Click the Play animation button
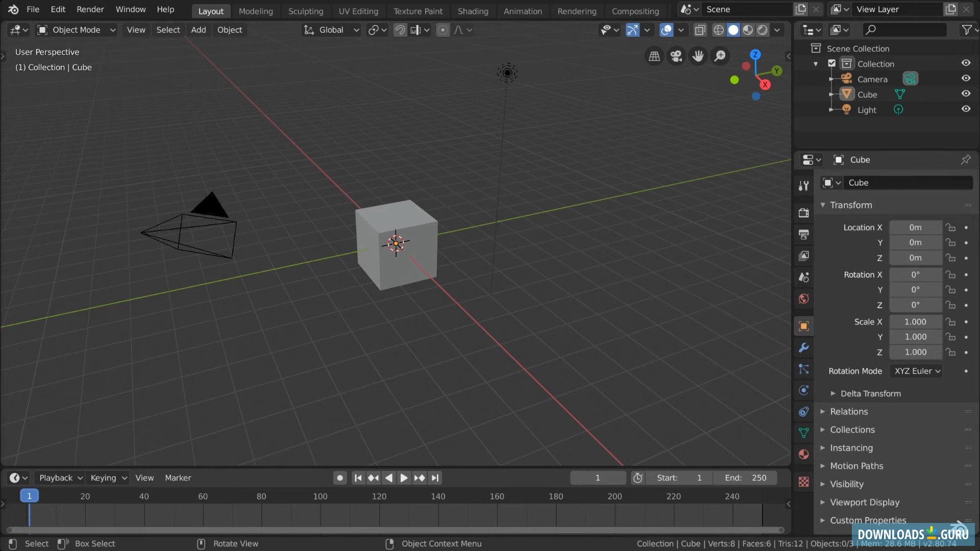 point(404,478)
